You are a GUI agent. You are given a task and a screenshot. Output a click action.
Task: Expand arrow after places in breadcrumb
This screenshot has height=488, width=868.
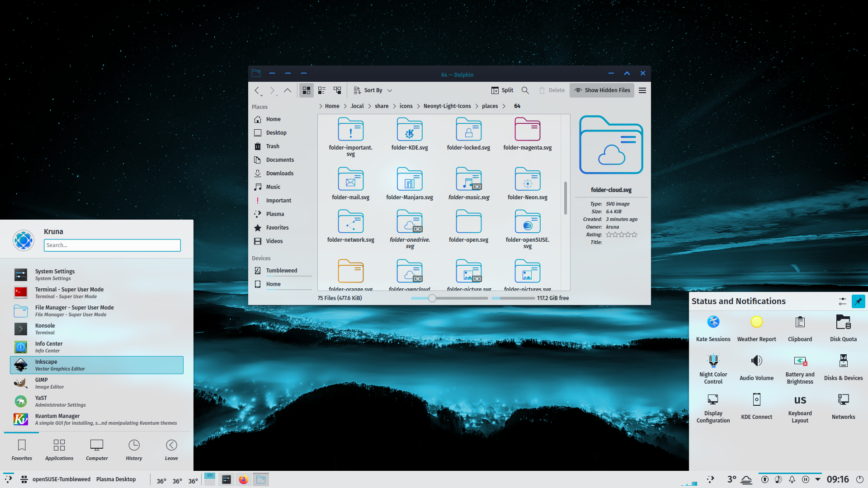[x=504, y=106]
